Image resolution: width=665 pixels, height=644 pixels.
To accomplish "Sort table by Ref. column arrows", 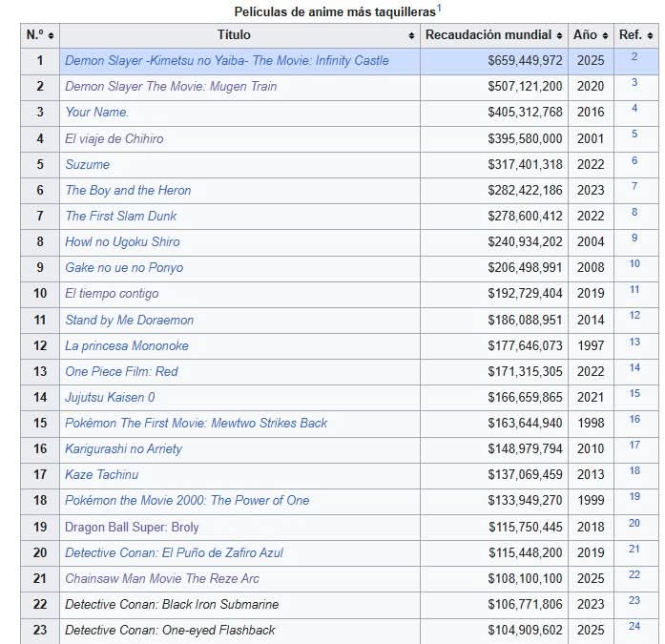I will point(650,35).
